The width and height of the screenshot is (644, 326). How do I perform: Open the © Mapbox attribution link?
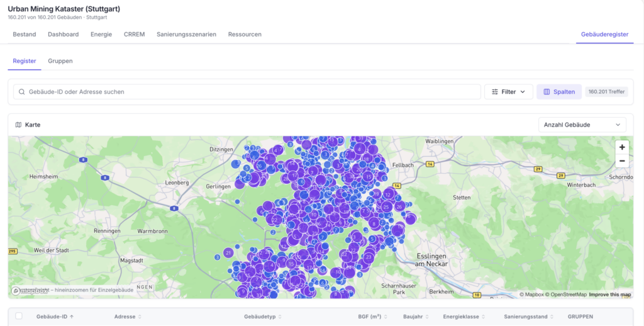tap(531, 295)
